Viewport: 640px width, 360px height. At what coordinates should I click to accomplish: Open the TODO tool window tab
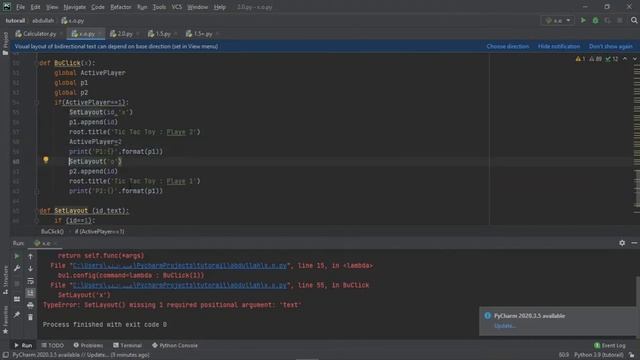(53, 345)
